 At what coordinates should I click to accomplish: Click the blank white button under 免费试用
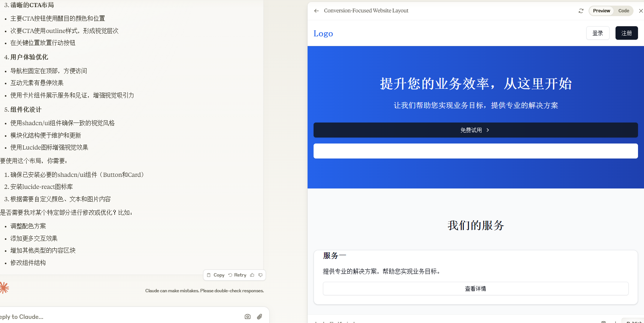[x=475, y=151]
